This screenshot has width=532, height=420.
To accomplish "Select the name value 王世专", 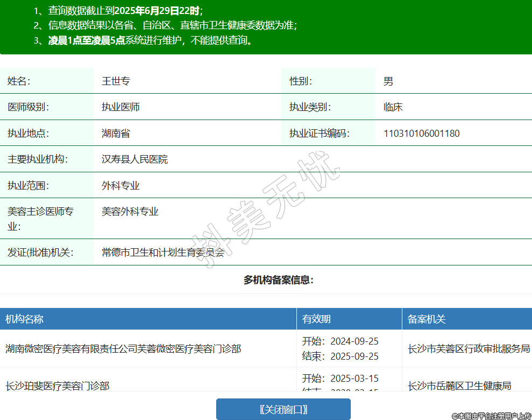I will click(116, 81).
